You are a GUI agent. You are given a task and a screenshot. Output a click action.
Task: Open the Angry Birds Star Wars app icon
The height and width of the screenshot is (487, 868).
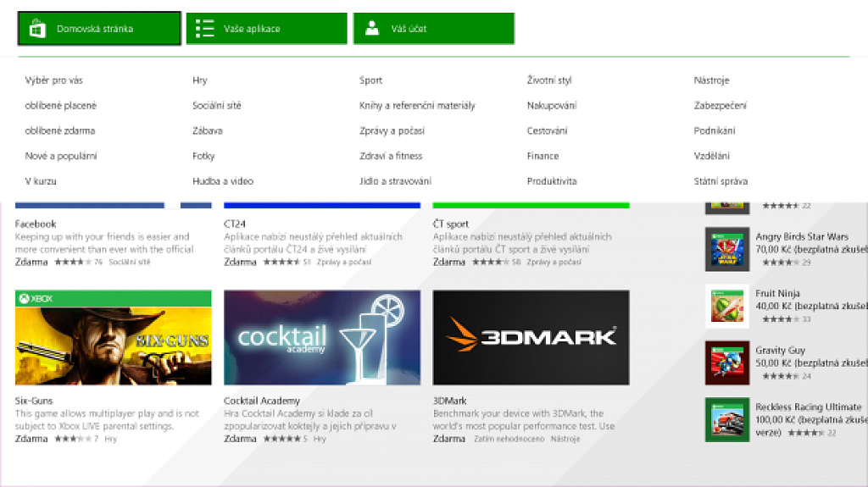tap(726, 249)
